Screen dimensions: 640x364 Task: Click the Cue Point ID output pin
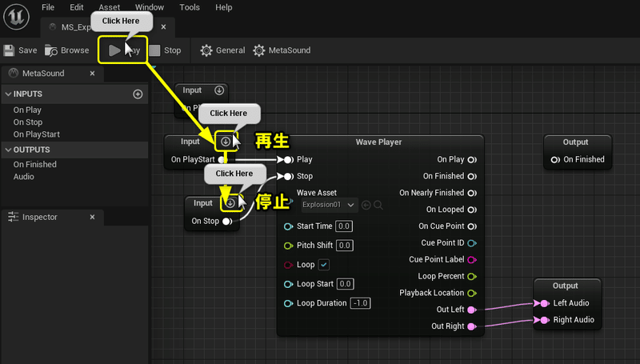click(x=472, y=243)
